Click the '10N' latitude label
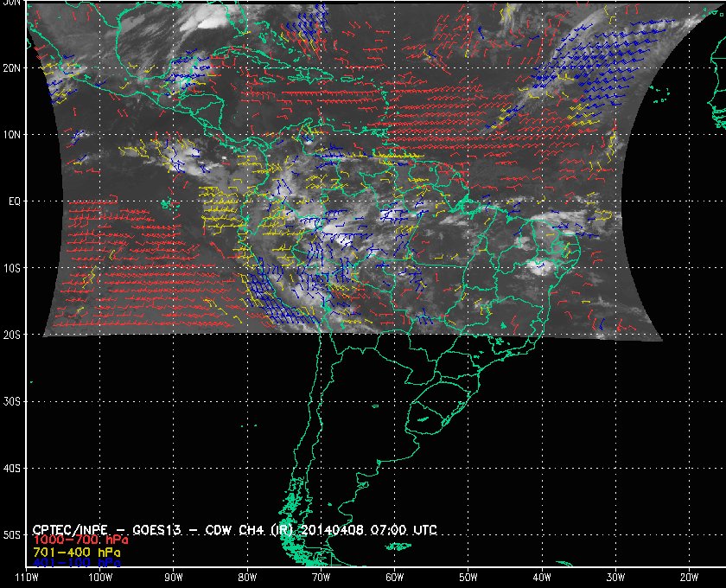Viewport: 726px width, 588px height. [11, 135]
